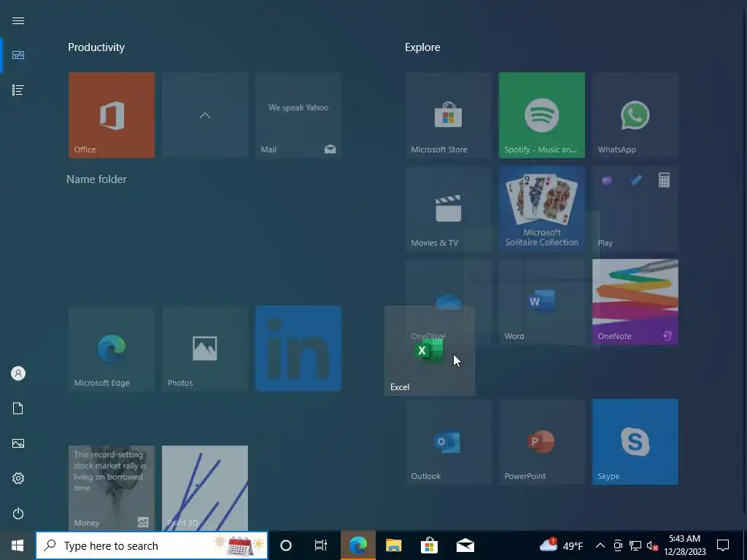This screenshot has height=560, width=747.
Task: Expand the Start hamburger menu
Action: click(x=18, y=20)
